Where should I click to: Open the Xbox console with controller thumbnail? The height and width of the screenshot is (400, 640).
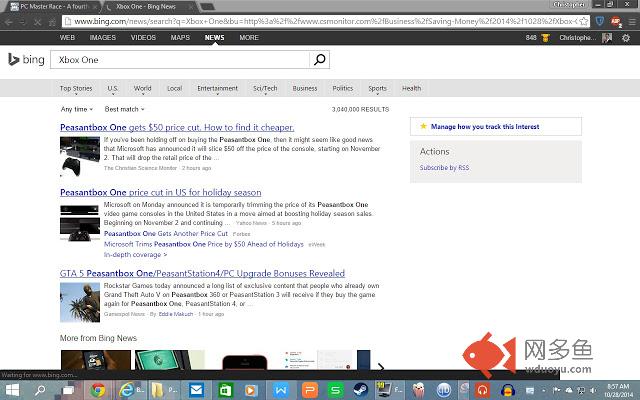[80, 157]
